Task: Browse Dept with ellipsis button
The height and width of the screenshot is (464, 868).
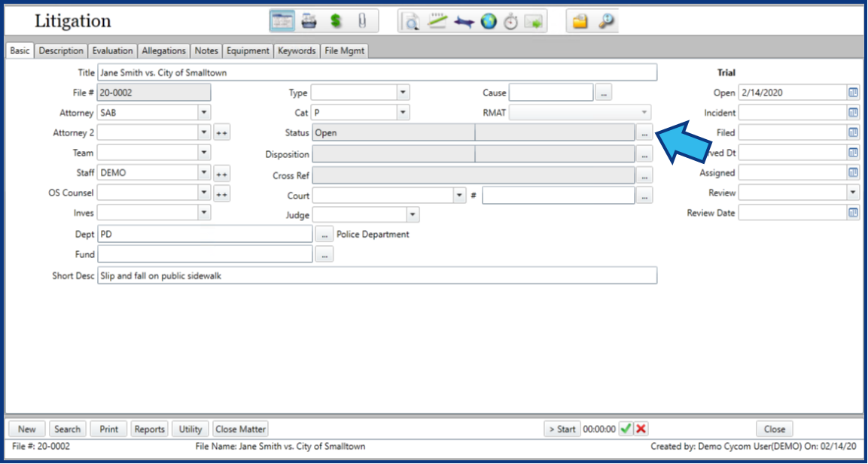Action: click(324, 234)
